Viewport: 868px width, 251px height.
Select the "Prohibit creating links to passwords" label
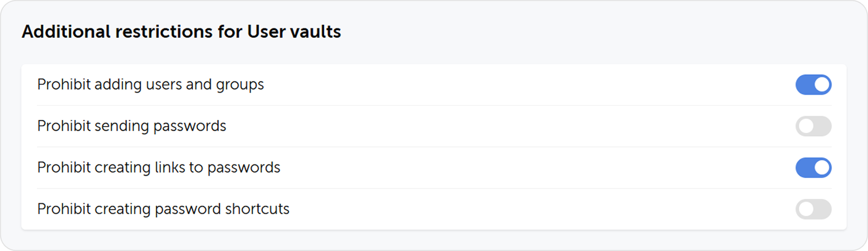(x=158, y=168)
